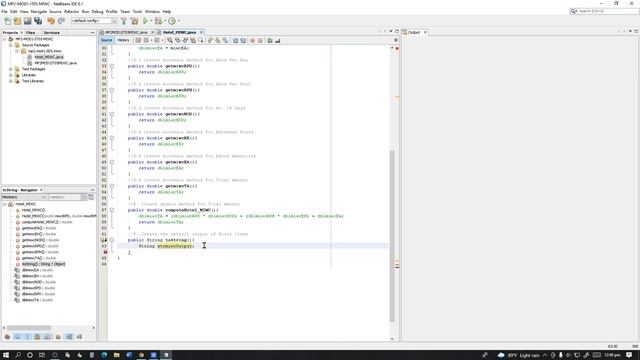The image size is (640, 360).
Task: Toggle the second Navigator filter button
Action: coord(17,337)
